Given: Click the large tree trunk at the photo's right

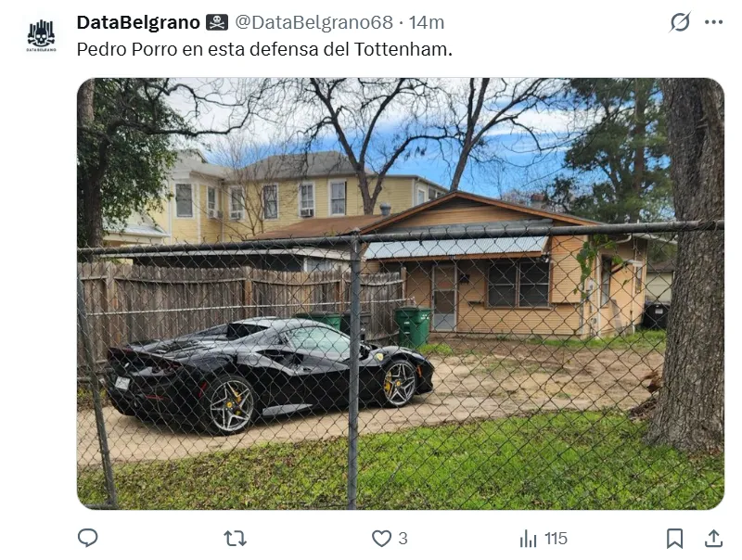Looking at the screenshot, I should tap(692, 265).
